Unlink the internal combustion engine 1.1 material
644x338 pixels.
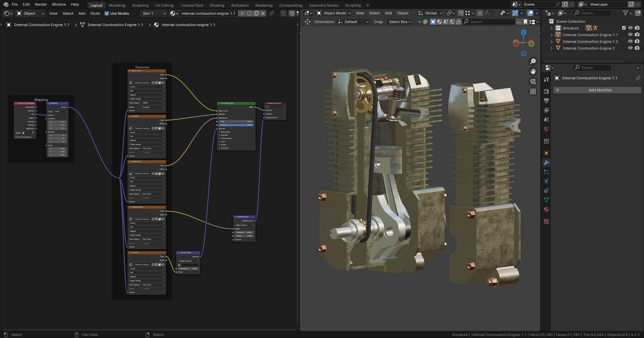263,13
